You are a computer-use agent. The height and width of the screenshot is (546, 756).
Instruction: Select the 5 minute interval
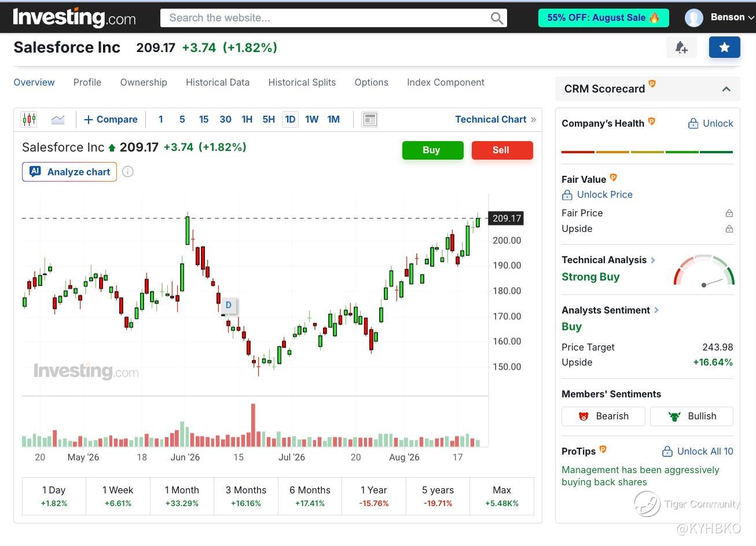point(182,120)
